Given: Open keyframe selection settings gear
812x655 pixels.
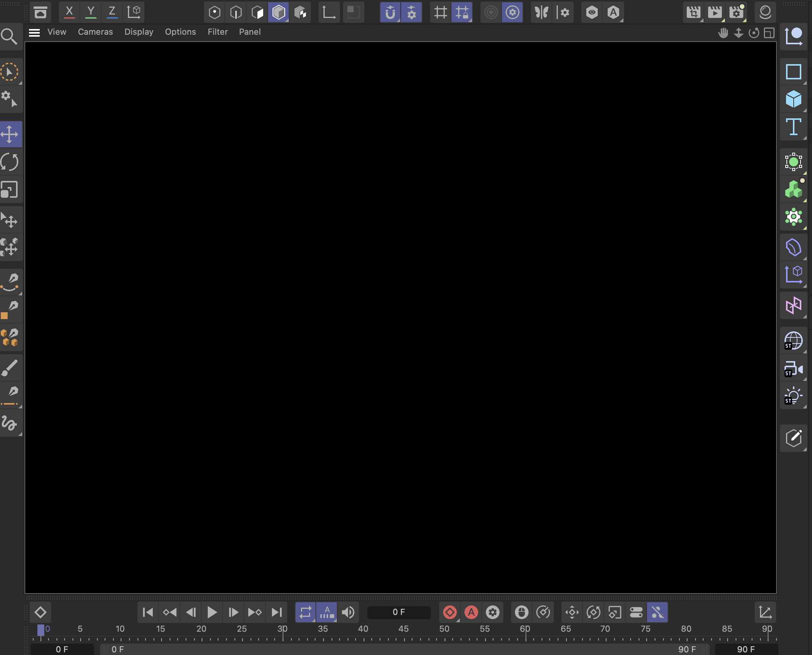Looking at the screenshot, I should tap(493, 612).
